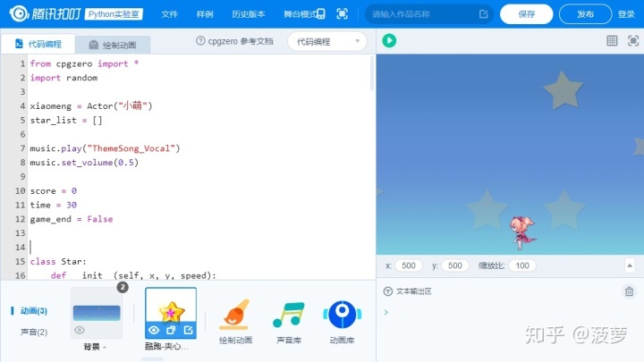This screenshot has height=362, width=644.
Task: Select the 绘制动画 tab
Action: (113, 45)
